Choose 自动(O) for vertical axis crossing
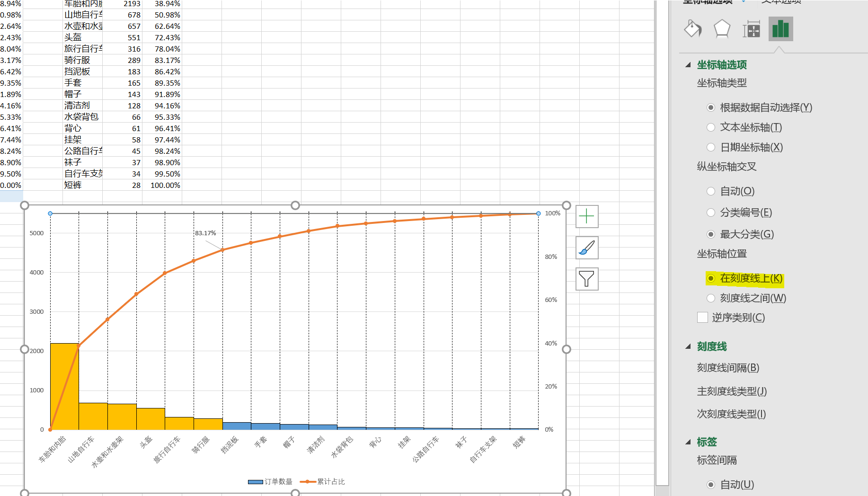The height and width of the screenshot is (496, 868). tap(731, 191)
